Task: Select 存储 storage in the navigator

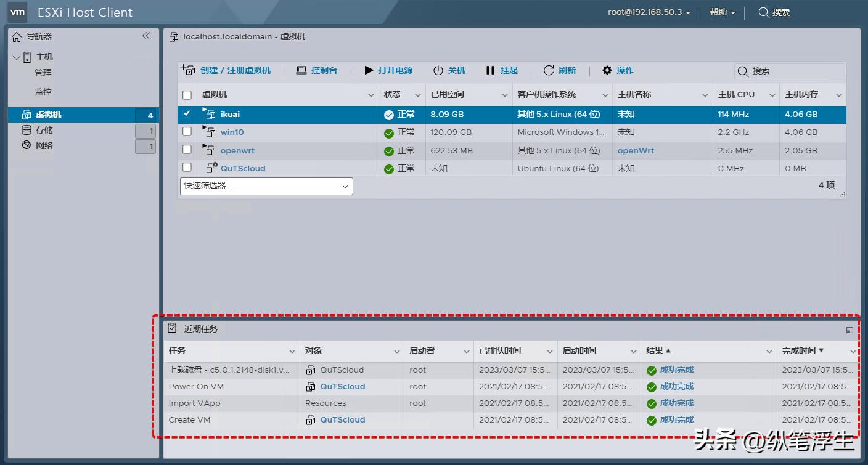Action: pos(44,131)
